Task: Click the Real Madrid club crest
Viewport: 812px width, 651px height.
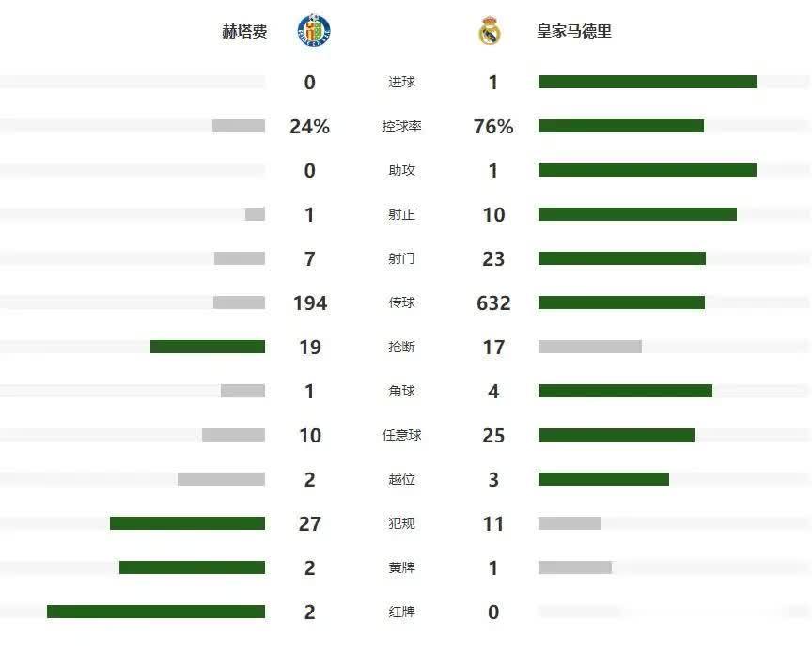Action: tap(490, 31)
